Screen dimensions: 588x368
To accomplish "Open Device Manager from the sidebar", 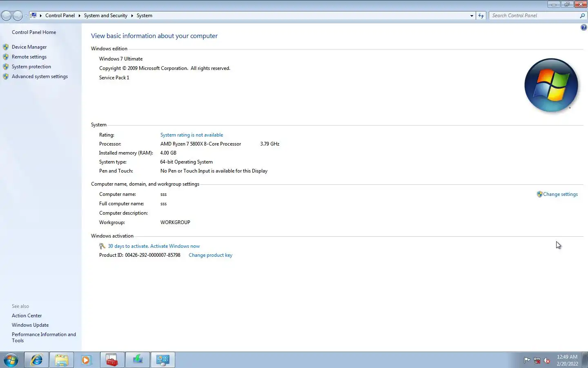I will click(29, 47).
